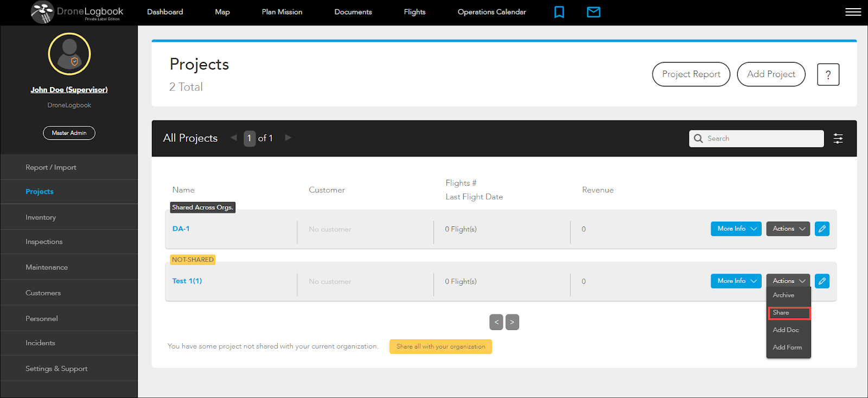
Task: Click the Flights # column header
Action: point(461,183)
